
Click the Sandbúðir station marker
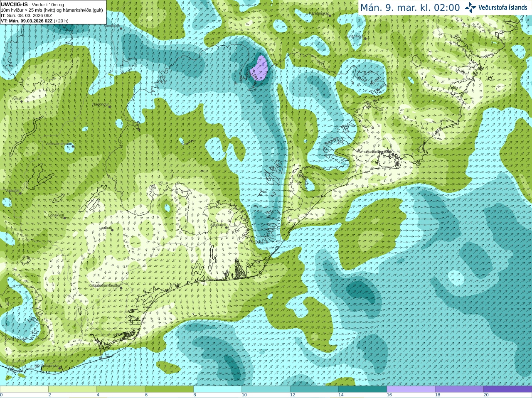[121, 28]
